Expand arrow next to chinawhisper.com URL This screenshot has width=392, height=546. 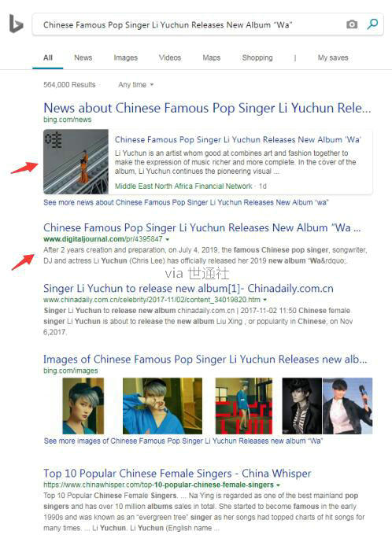coord(278,485)
